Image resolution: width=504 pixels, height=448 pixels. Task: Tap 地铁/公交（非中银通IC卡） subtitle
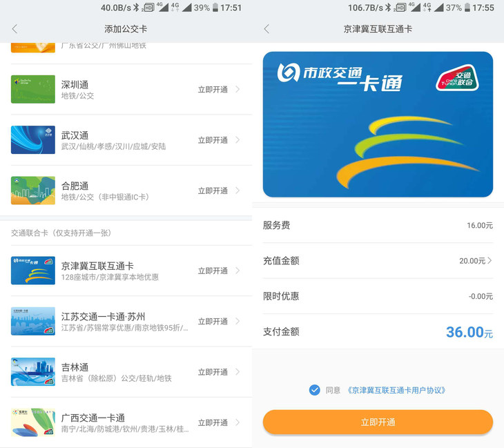106,197
